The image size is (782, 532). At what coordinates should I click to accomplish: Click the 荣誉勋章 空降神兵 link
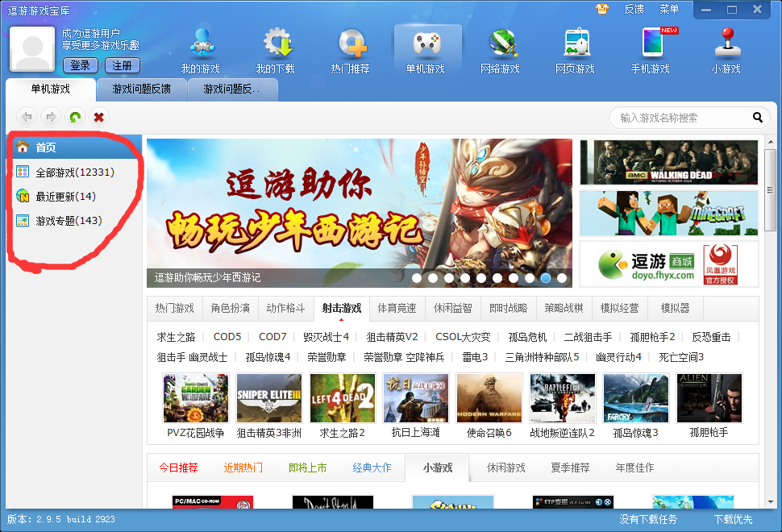point(404,357)
